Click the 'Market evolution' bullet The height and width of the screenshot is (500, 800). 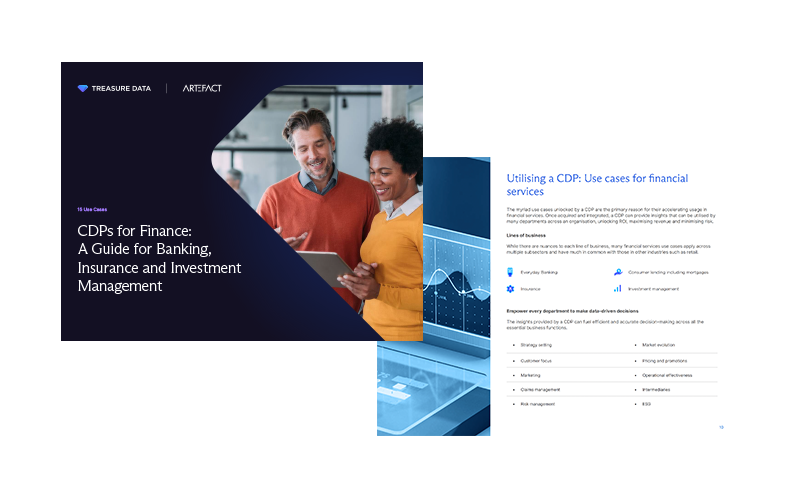coord(659,345)
